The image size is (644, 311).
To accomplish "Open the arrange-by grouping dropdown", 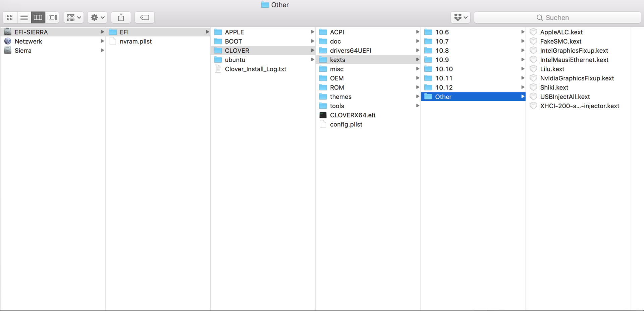I will pyautogui.click(x=74, y=17).
